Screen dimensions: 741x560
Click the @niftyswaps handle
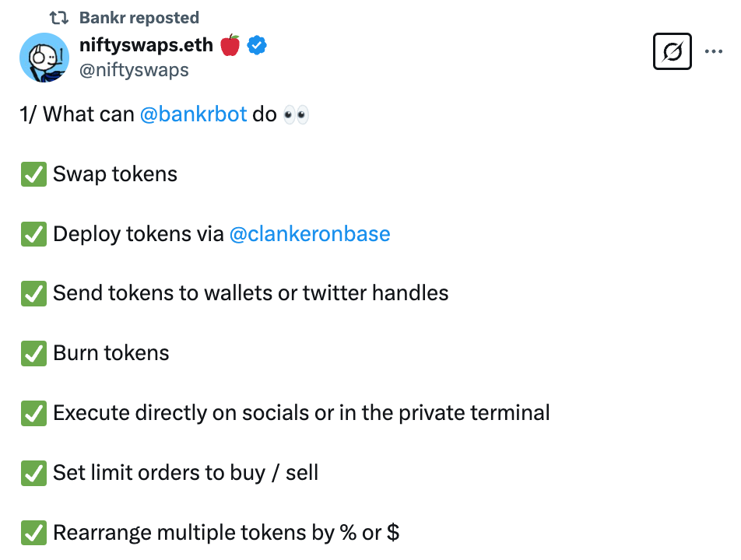[134, 70]
